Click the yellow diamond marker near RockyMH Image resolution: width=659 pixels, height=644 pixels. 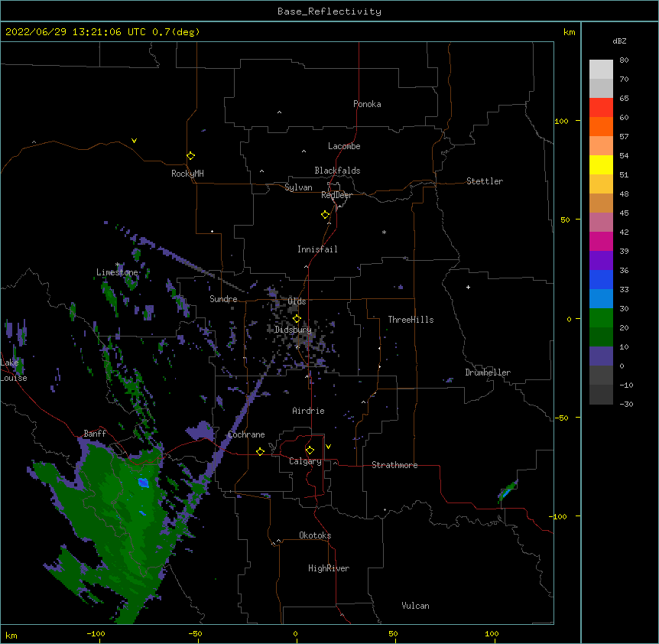click(x=190, y=156)
